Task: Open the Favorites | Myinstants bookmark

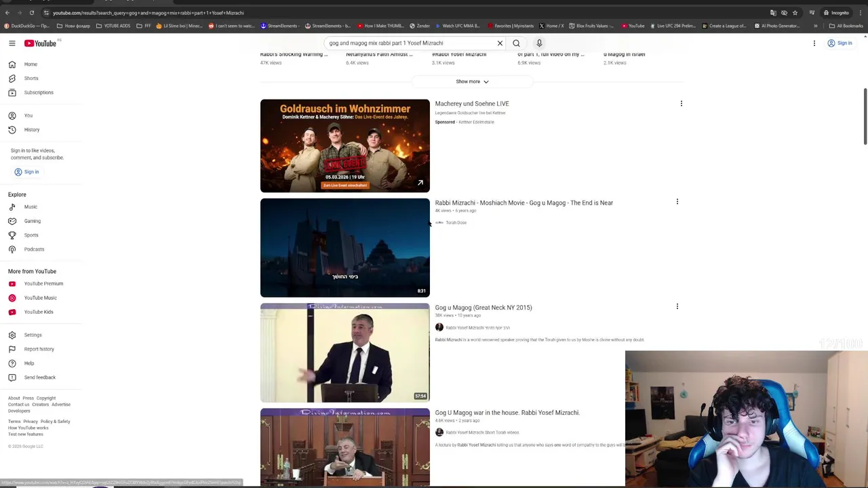Action: coord(510,26)
